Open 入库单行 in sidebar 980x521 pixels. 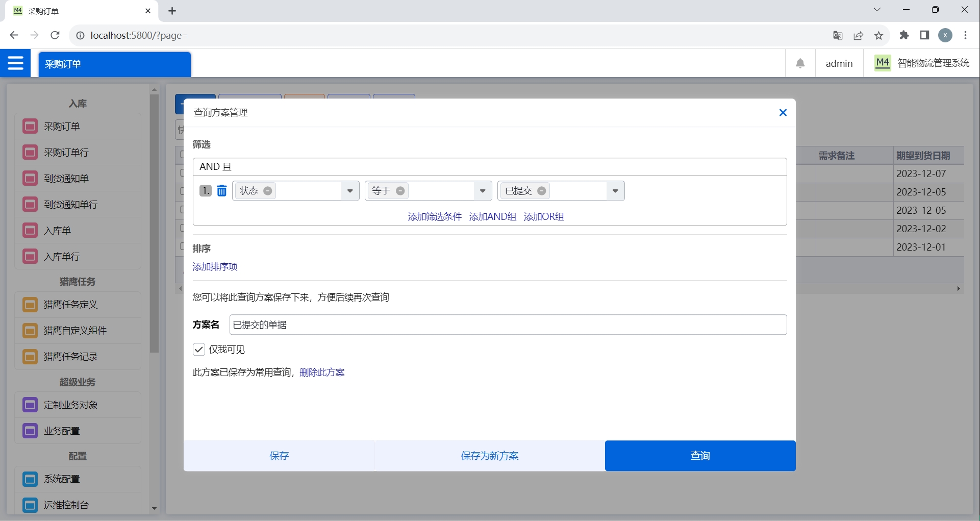(x=78, y=256)
